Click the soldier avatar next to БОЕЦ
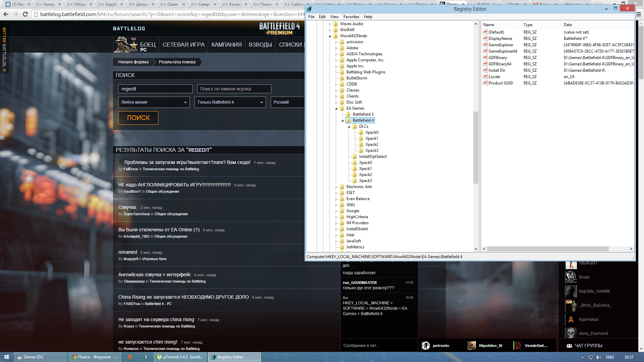Viewport: 644px width, 362px height. click(126, 45)
